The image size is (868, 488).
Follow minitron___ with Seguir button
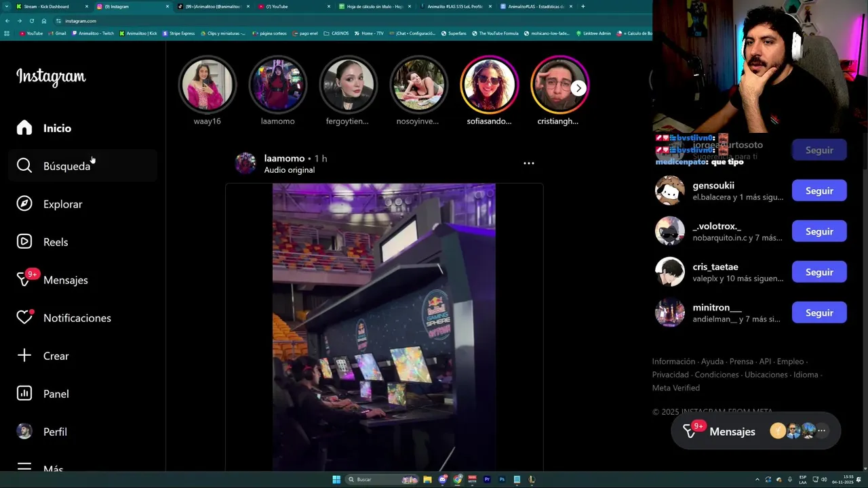819,312
